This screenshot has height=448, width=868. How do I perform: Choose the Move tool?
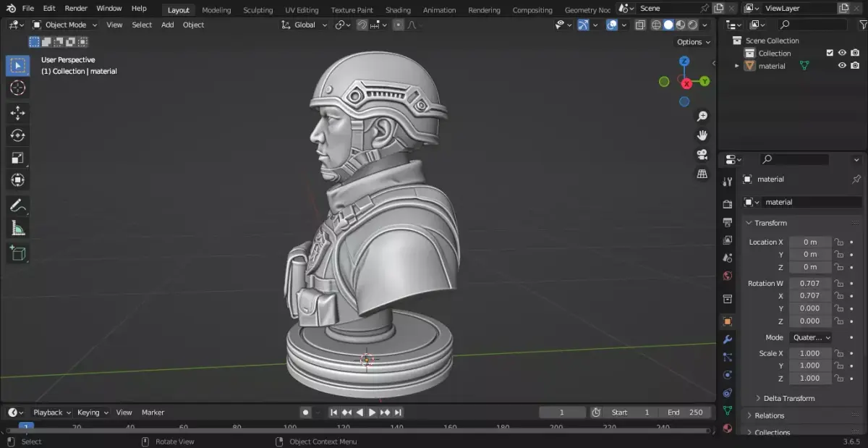[18, 113]
